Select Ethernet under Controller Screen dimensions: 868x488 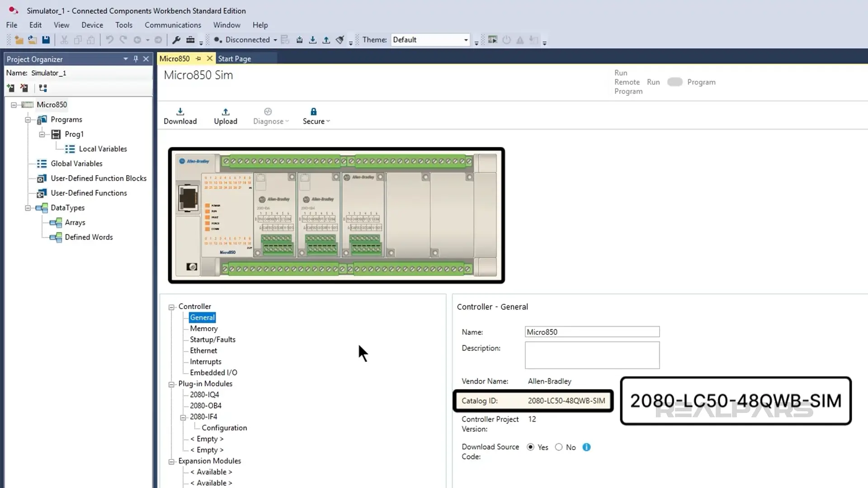click(x=203, y=351)
